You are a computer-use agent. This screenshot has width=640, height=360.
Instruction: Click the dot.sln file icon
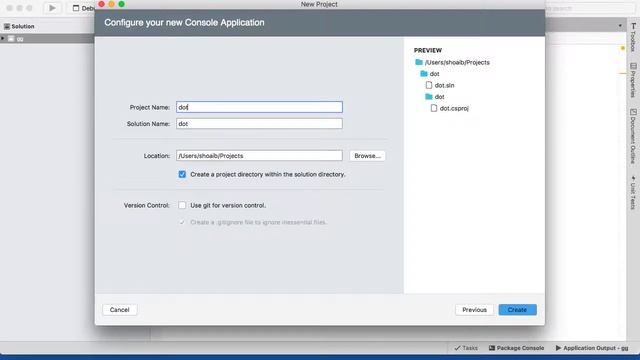click(429, 85)
